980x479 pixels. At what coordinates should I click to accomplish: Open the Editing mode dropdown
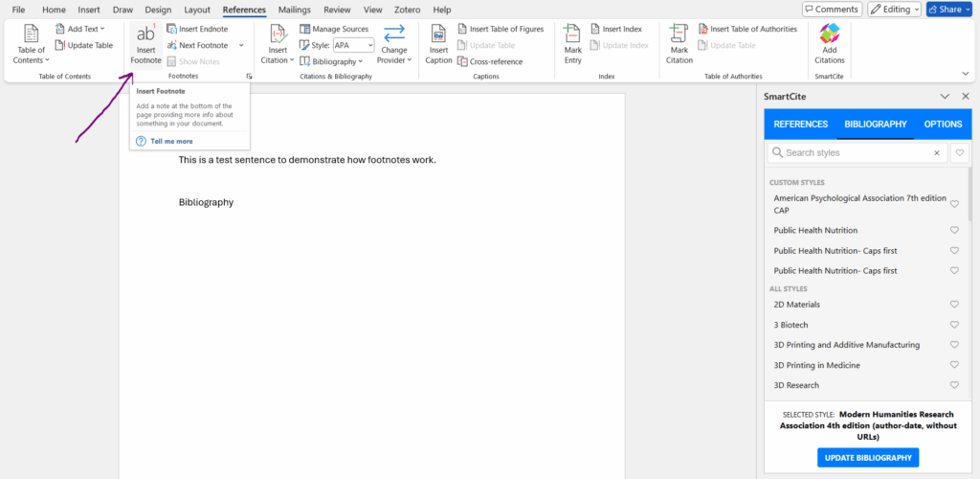click(x=894, y=10)
